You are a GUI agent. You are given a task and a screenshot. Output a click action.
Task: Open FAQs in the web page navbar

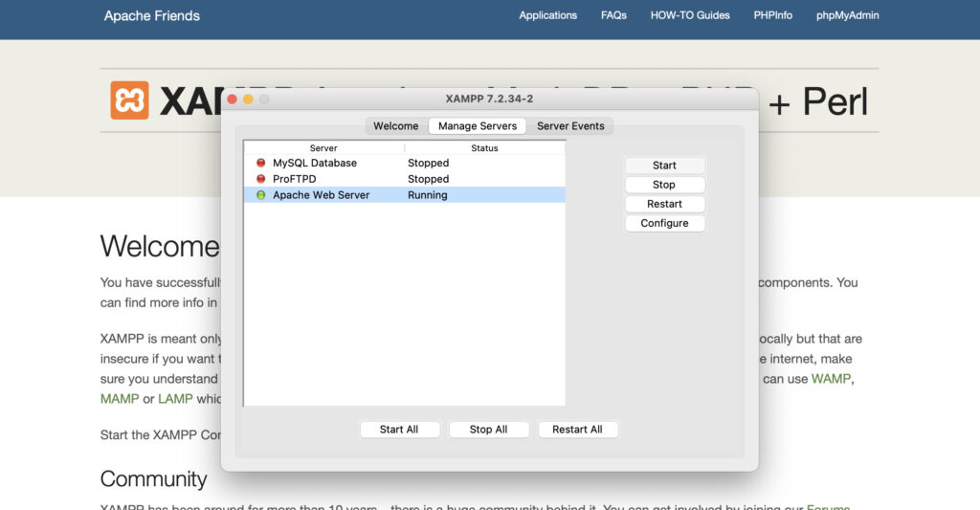tap(613, 15)
